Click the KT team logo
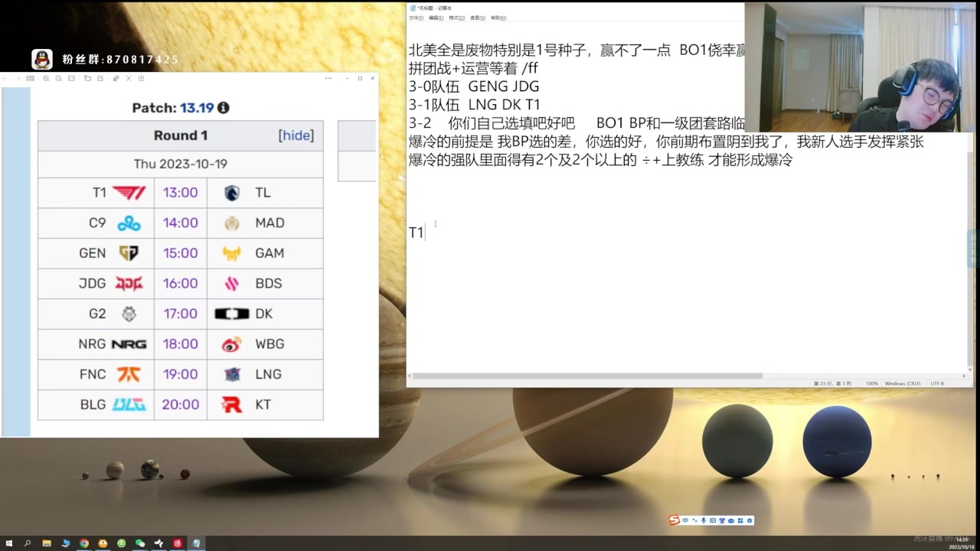This screenshot has height=551, width=980. click(231, 405)
